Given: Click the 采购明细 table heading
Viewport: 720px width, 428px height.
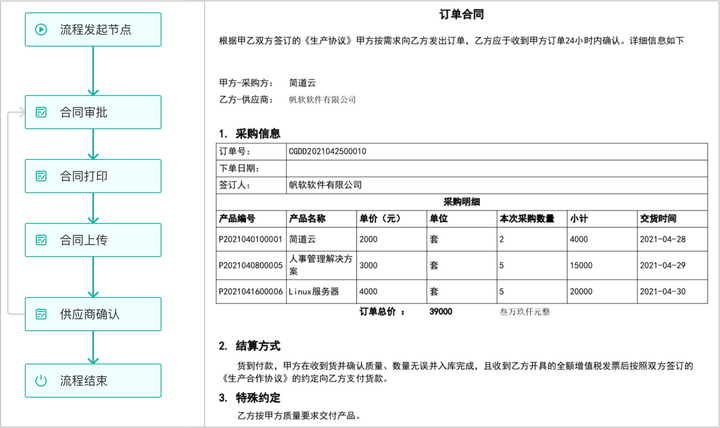Looking at the screenshot, I should click(461, 202).
